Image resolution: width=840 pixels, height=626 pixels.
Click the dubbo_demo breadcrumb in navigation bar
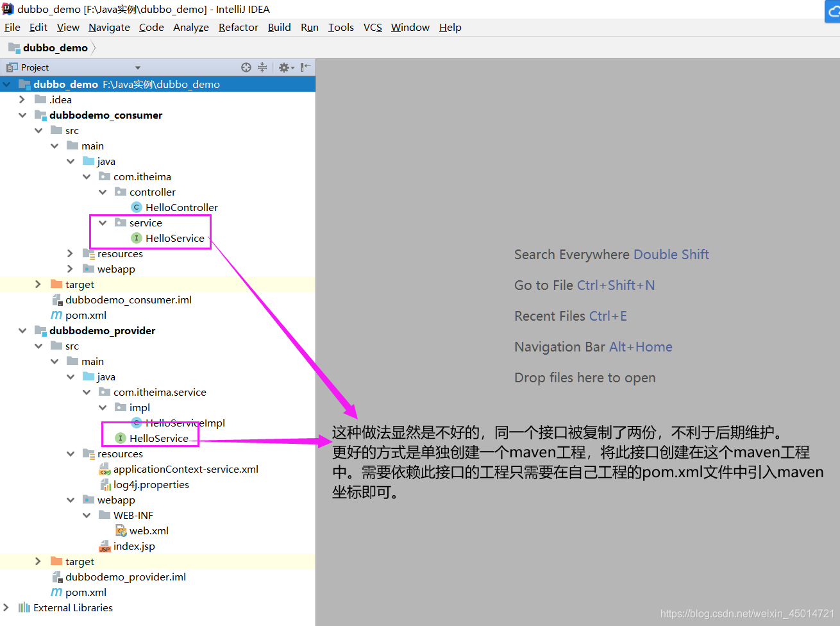point(55,47)
